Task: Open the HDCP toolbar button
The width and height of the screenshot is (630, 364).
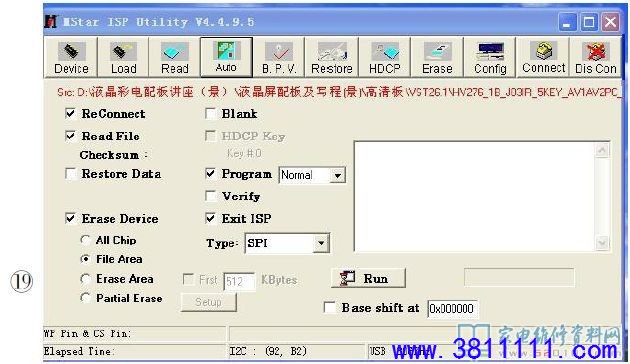Action: (x=385, y=57)
